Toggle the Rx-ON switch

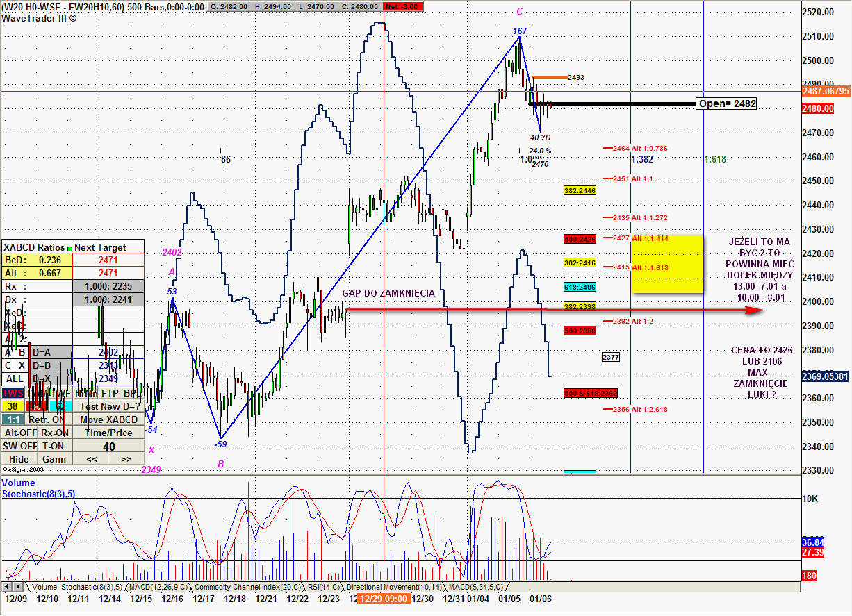point(54,433)
